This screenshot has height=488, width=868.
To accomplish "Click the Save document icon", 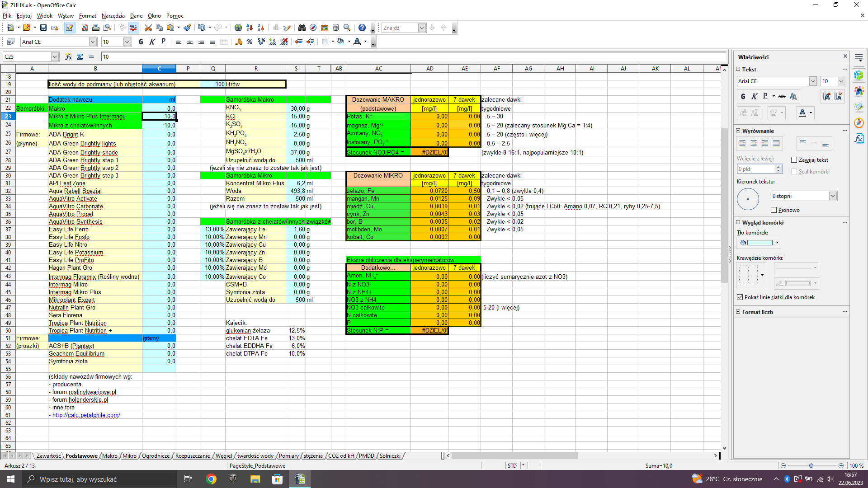I will point(43,28).
